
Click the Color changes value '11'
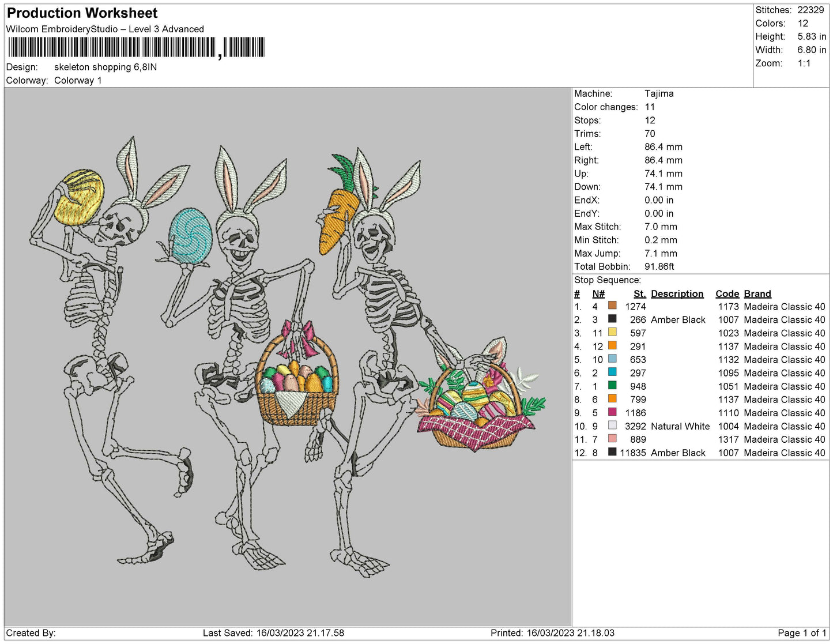coord(650,107)
